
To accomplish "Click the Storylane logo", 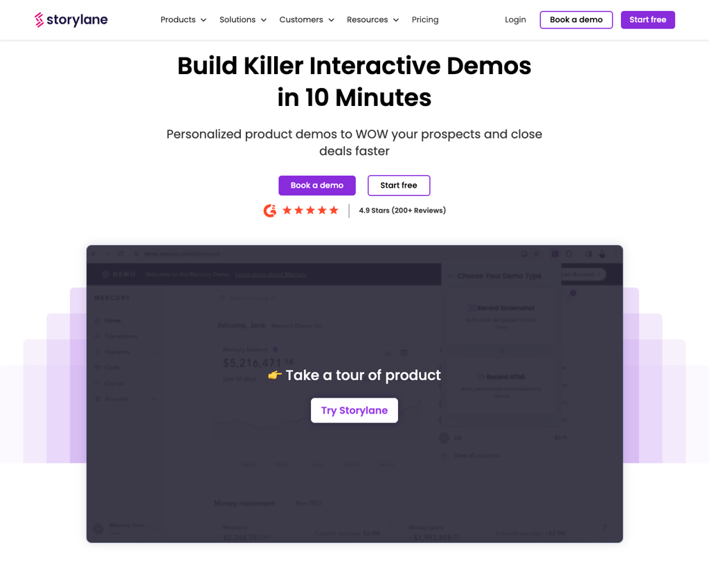I will tap(71, 20).
